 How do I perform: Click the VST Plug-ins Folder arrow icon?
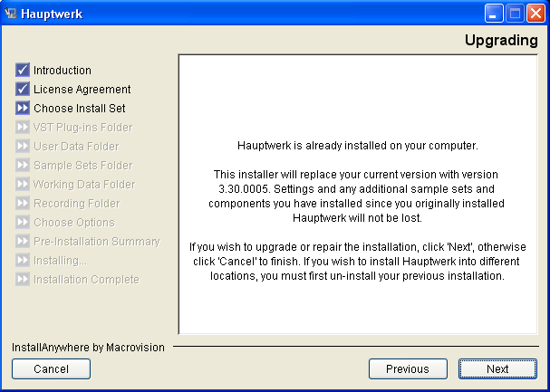(x=23, y=127)
